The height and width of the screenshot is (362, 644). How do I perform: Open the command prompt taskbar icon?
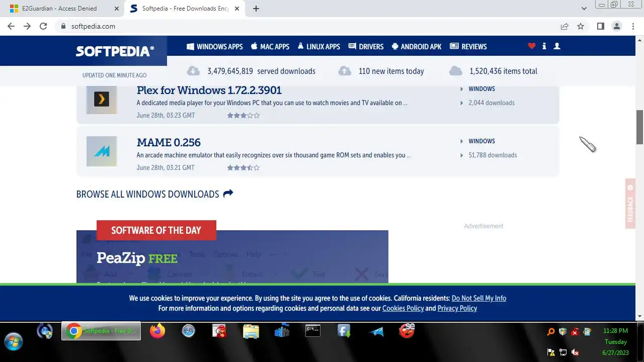click(313, 331)
